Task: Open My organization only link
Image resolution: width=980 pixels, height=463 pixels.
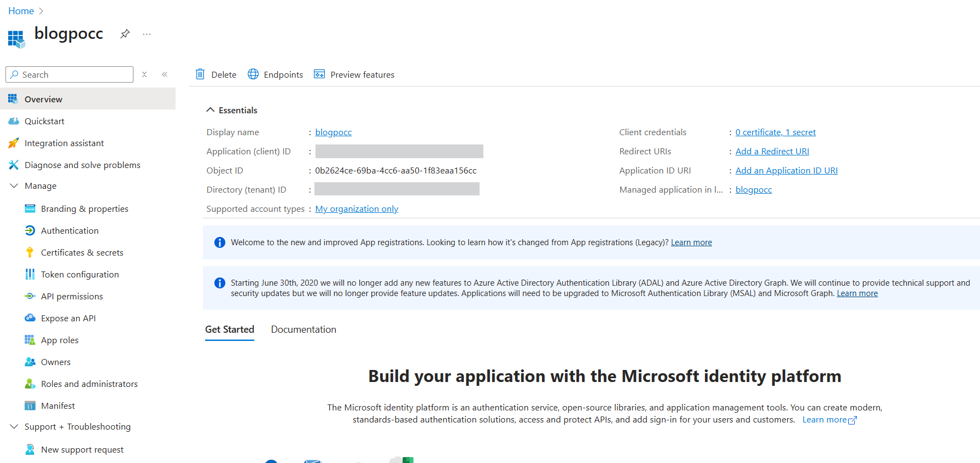Action: click(357, 209)
